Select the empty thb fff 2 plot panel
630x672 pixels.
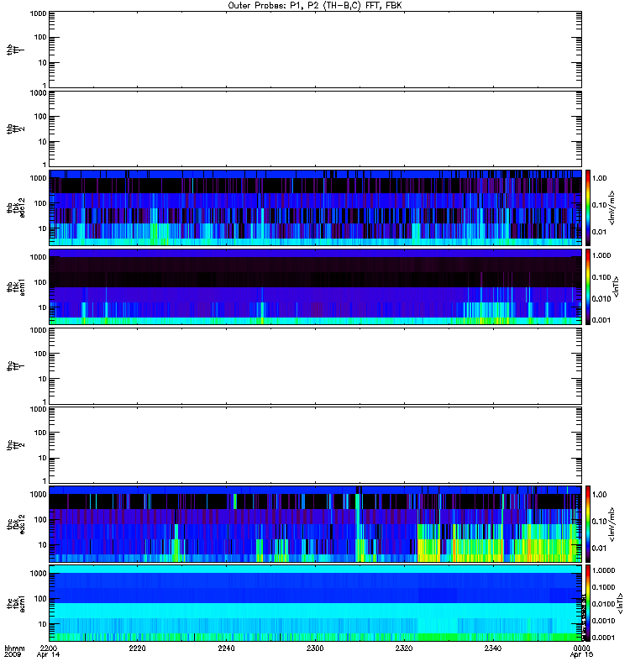click(x=316, y=129)
